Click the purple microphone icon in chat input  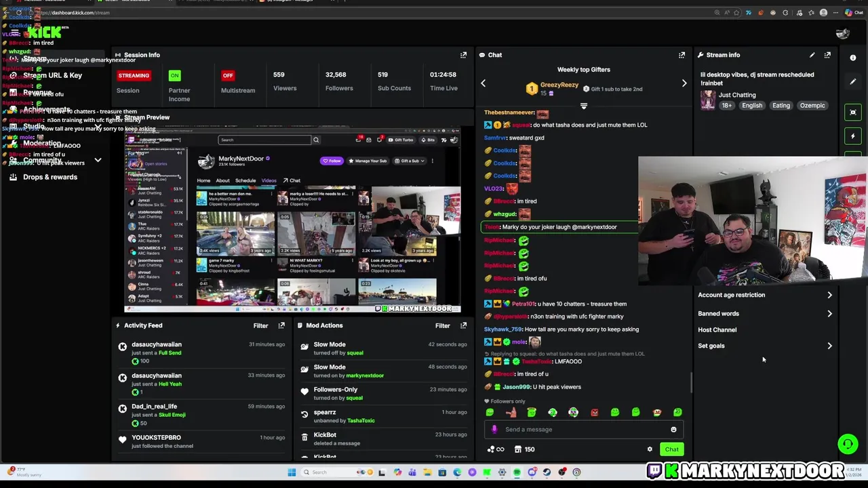tap(494, 429)
